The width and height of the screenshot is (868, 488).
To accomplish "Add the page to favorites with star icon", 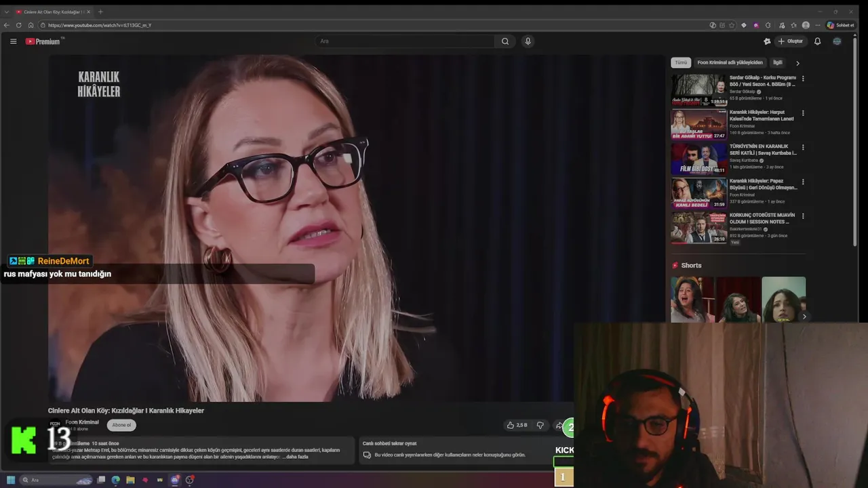I will (732, 25).
